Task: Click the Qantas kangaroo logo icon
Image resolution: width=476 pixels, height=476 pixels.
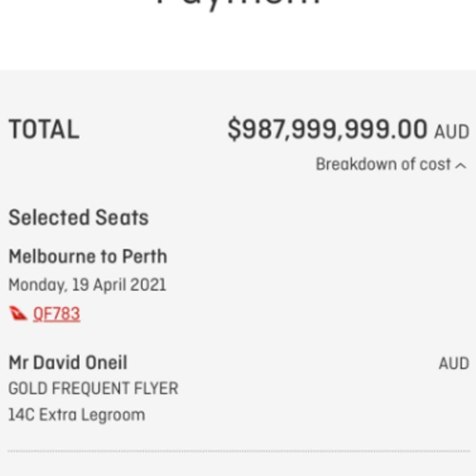Action: pos(18,313)
